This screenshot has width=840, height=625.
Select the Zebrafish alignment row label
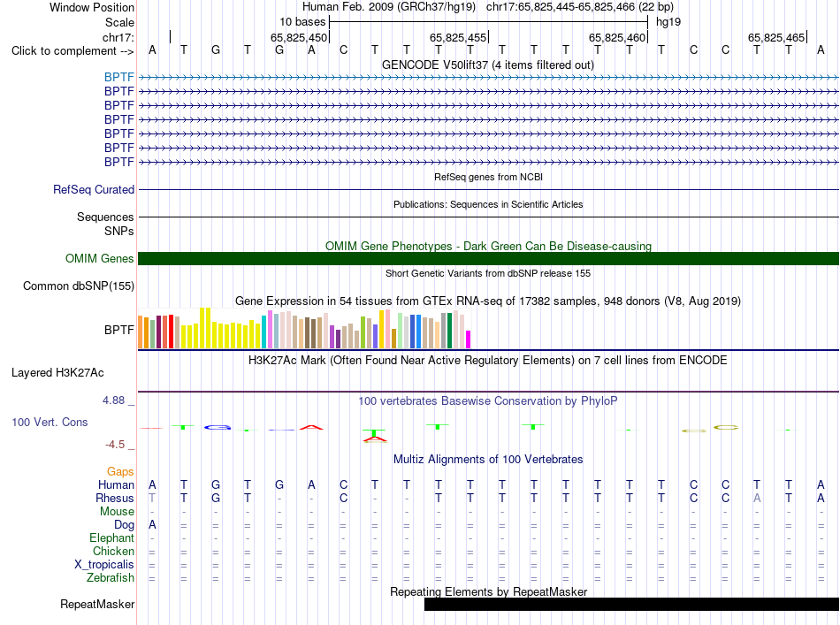pos(111,578)
